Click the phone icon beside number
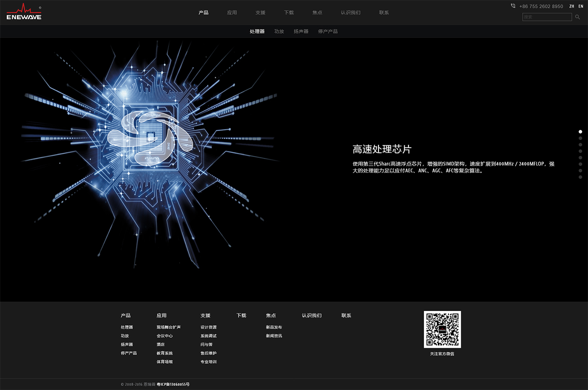 pos(513,6)
